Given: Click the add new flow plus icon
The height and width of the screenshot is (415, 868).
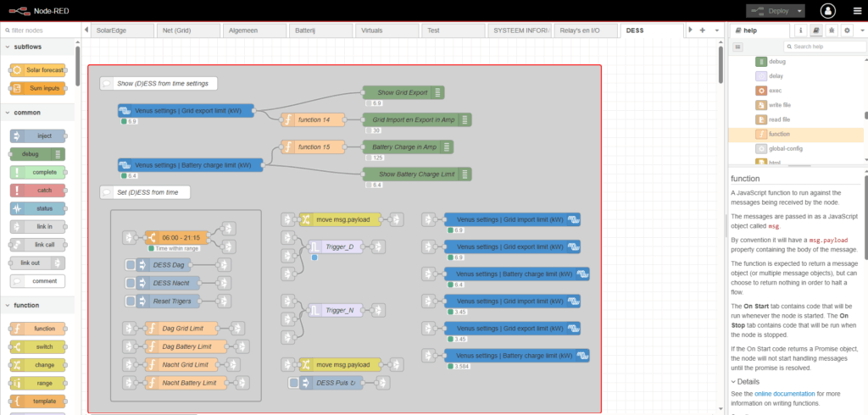Looking at the screenshot, I should pos(702,30).
